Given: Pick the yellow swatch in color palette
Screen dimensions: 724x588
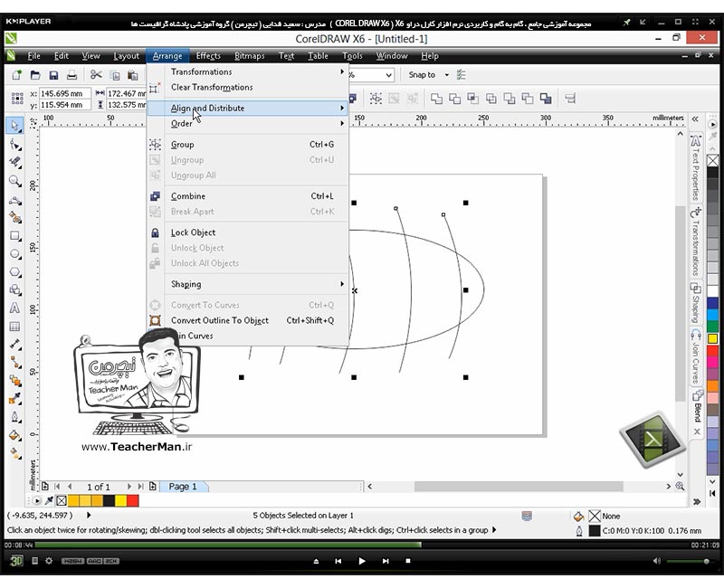Looking at the screenshot, I should [x=713, y=338].
